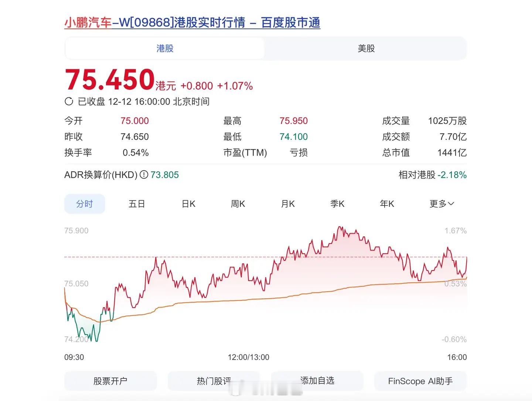Screen dimensions: 532x401
Task: Click the 12:00/13:00 time axis label
Action: click(249, 357)
